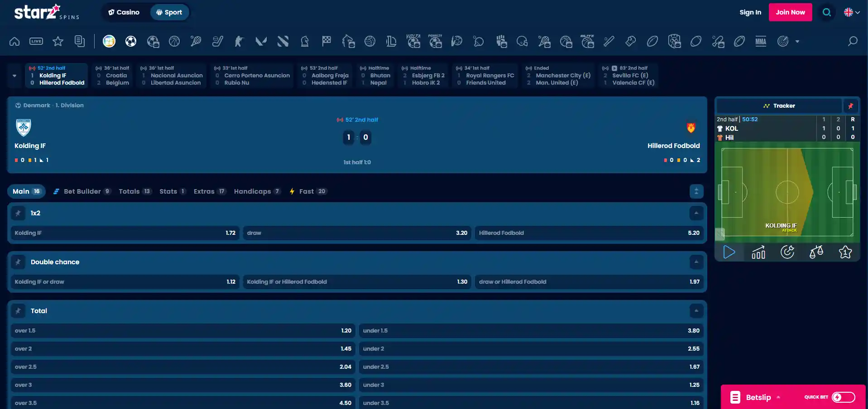Select the boxing glove sport icon
The height and width of the screenshot is (409, 868).
[631, 42]
